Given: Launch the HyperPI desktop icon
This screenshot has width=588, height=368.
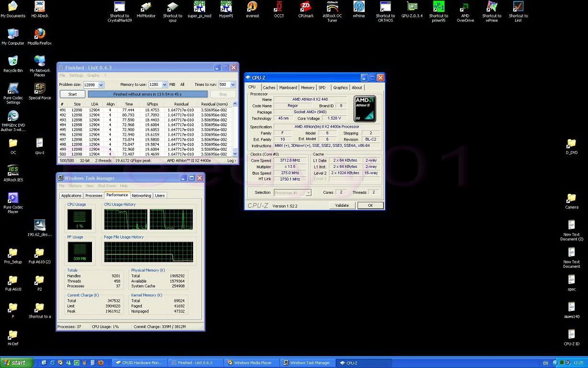Looking at the screenshot, I should 226,10.
